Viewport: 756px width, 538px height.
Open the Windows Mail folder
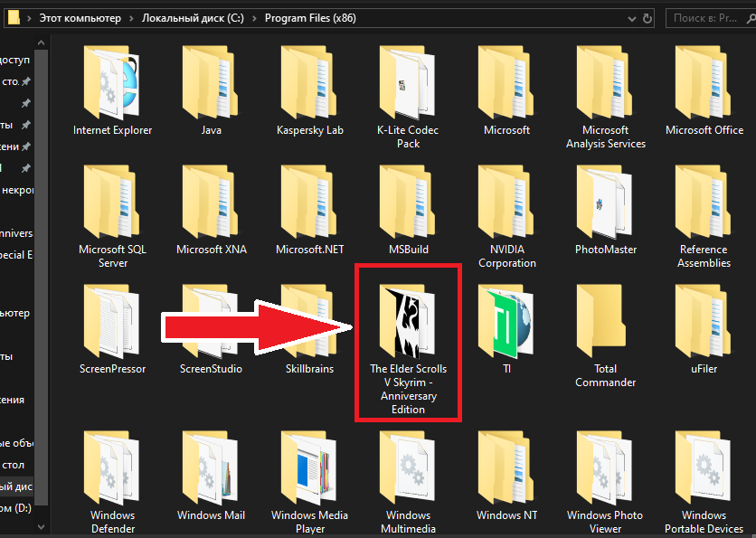point(212,477)
